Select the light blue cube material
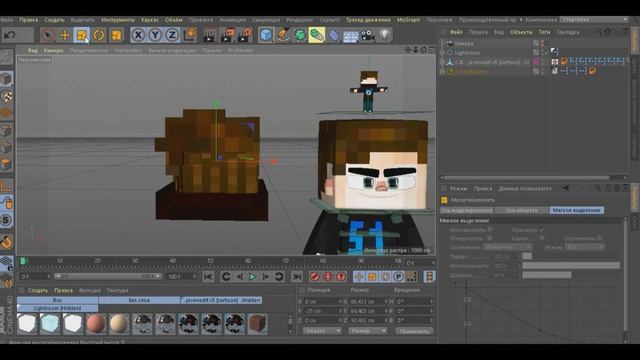The width and height of the screenshot is (640, 360). (x=50, y=324)
